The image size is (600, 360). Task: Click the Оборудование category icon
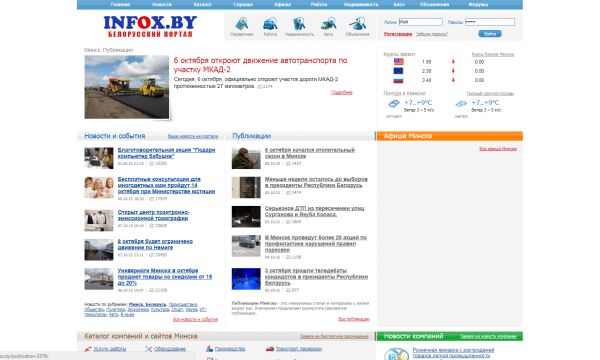click(148, 349)
